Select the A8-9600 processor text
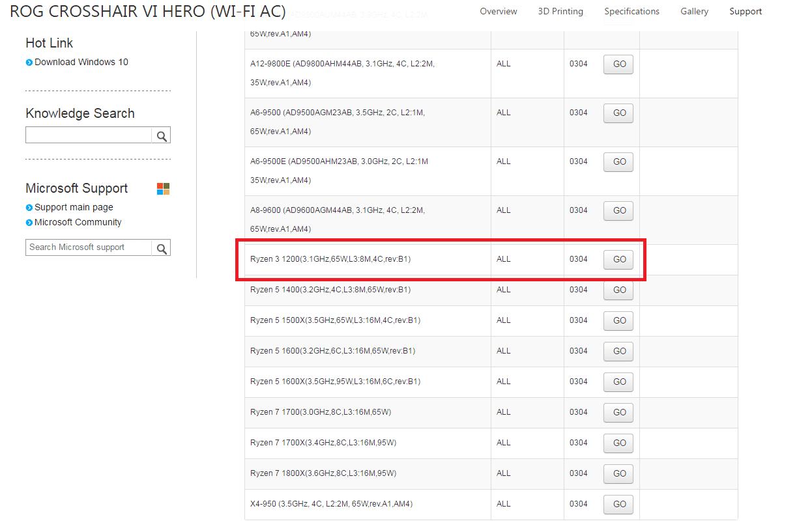Screen dimensions: 812x530 tap(337, 220)
